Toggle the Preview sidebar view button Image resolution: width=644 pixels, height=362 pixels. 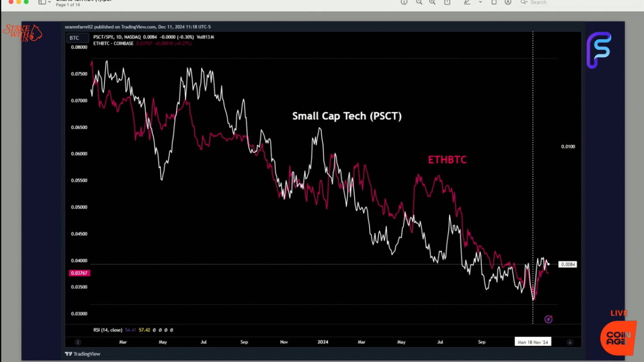pos(42,2)
